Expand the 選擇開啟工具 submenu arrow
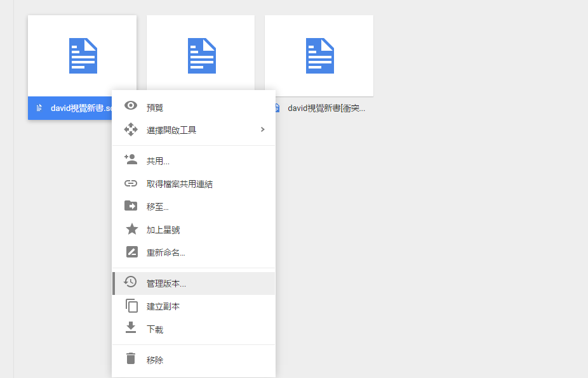This screenshot has height=378, width=588. coord(262,129)
